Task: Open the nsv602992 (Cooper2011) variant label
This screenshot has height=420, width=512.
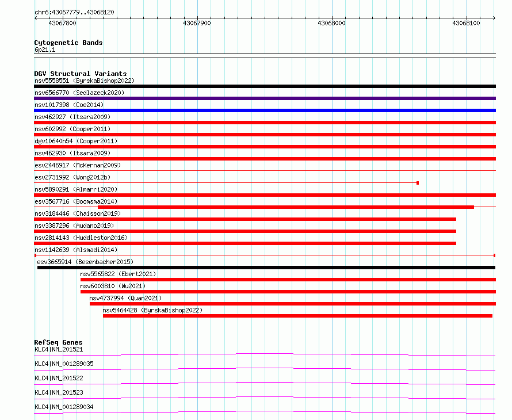Action: (x=72, y=129)
